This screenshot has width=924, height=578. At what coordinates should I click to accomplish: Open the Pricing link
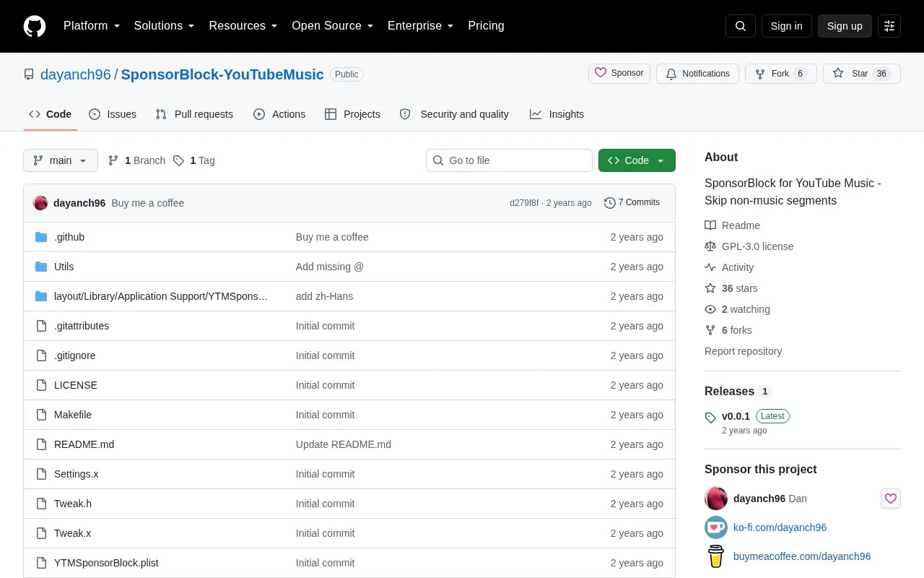coord(486,26)
